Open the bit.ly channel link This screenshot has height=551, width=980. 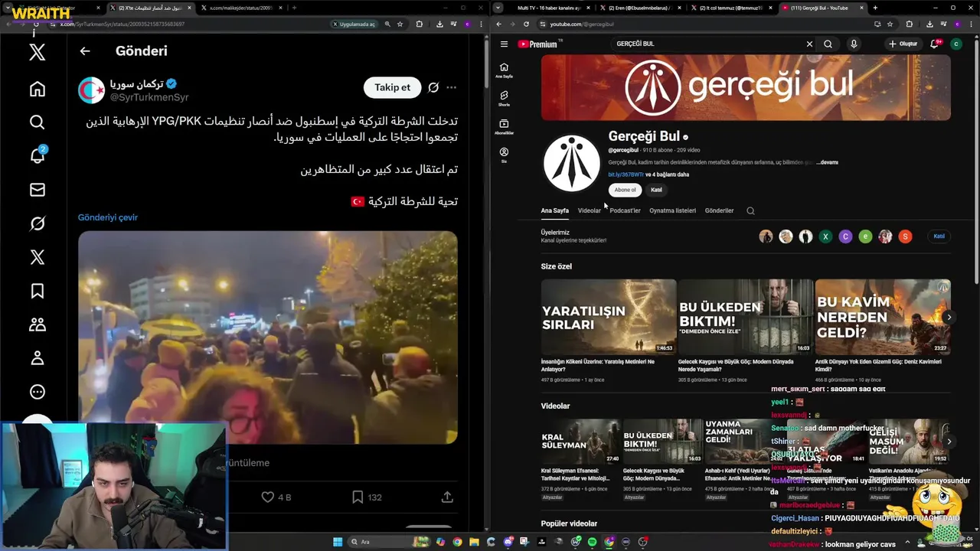[626, 174]
